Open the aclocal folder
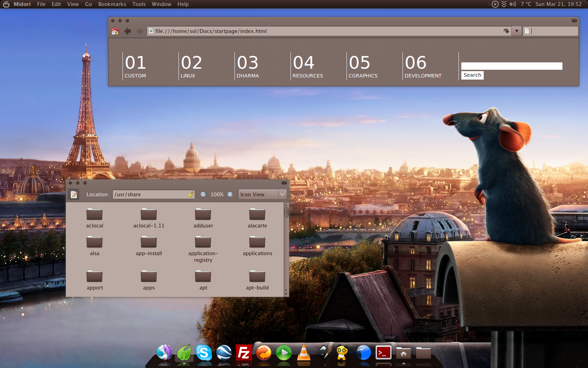The width and height of the screenshot is (588, 368). click(94, 218)
